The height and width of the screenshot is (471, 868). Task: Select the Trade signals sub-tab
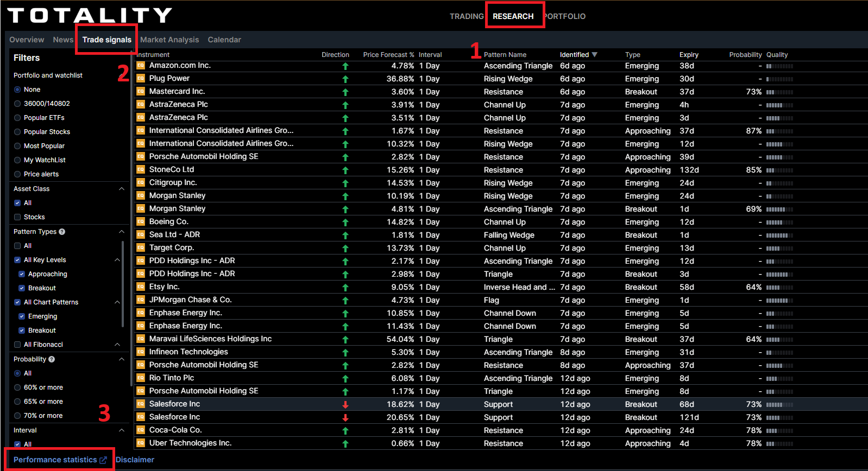107,40
